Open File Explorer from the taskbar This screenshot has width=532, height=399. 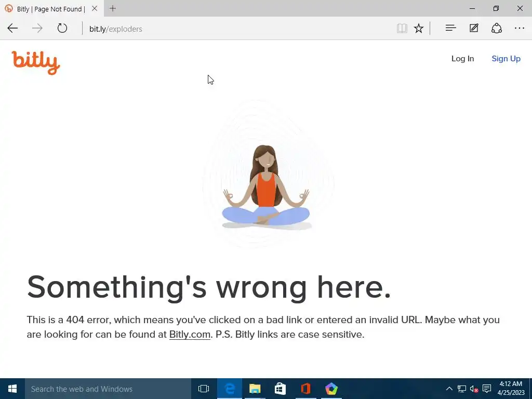tap(255, 389)
